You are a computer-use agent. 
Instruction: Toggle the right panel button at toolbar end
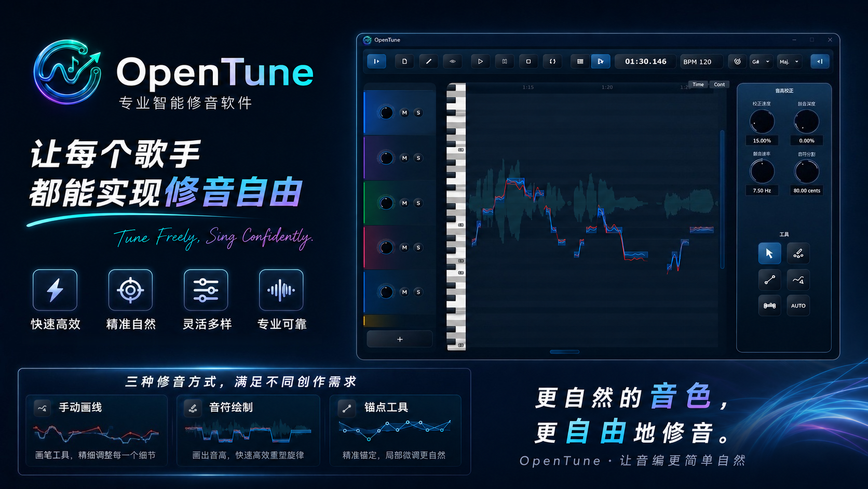[x=820, y=61]
